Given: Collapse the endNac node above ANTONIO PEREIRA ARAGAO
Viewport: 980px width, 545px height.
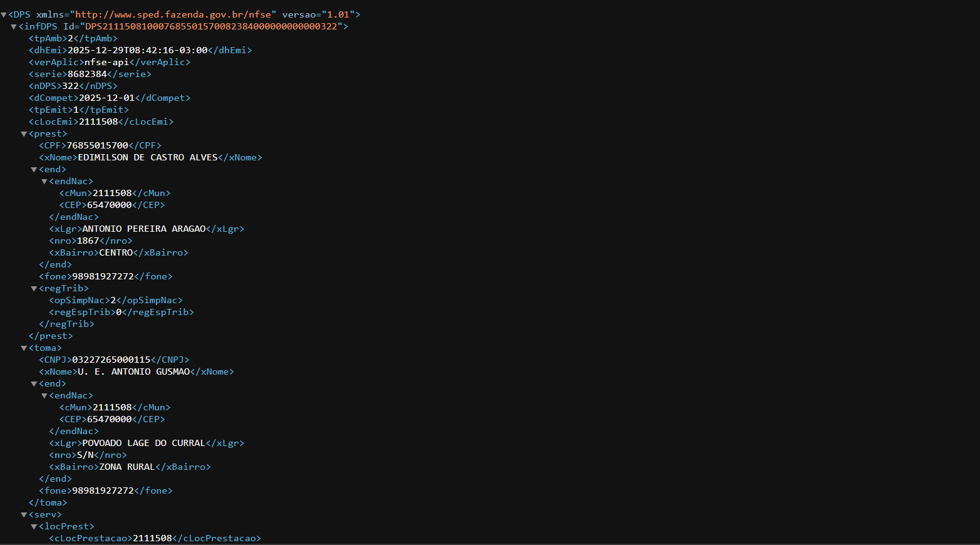Looking at the screenshot, I should click(44, 182).
